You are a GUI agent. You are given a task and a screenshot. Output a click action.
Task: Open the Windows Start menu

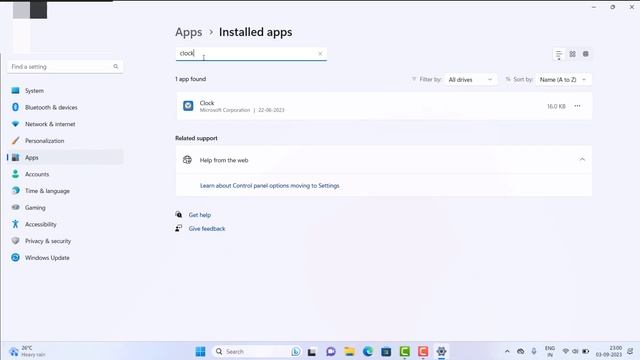[x=200, y=351]
